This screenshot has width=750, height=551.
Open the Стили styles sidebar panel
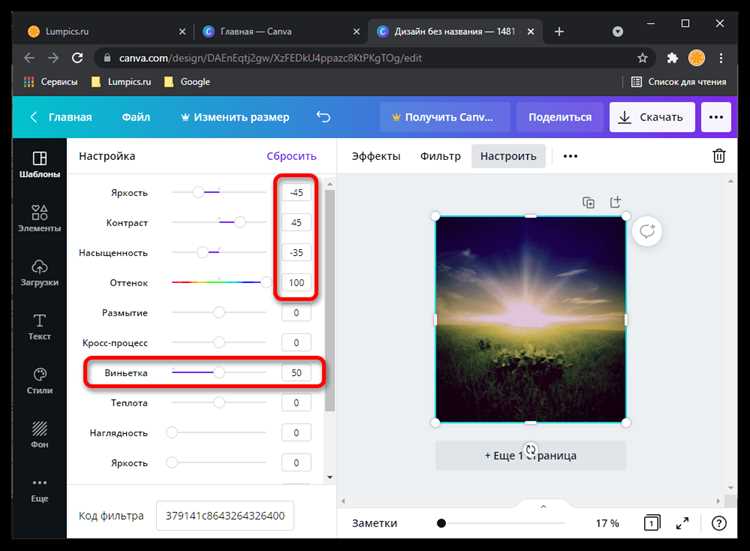click(x=39, y=381)
